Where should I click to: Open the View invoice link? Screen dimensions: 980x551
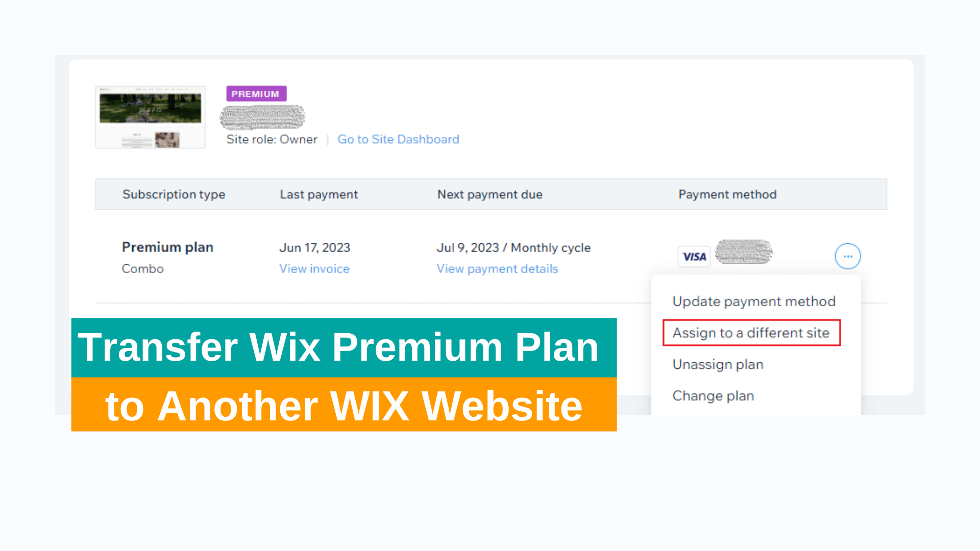click(x=314, y=269)
